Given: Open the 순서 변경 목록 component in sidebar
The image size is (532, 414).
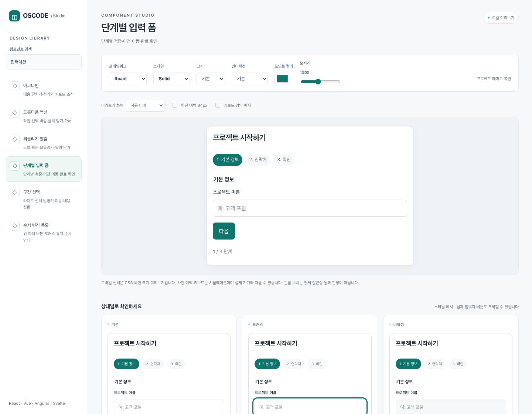Looking at the screenshot, I should point(44,233).
